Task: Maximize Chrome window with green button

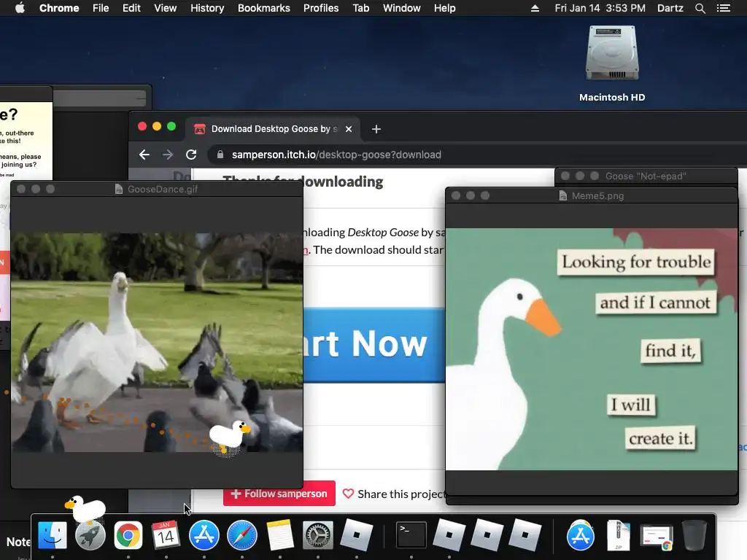Action: tap(171, 126)
